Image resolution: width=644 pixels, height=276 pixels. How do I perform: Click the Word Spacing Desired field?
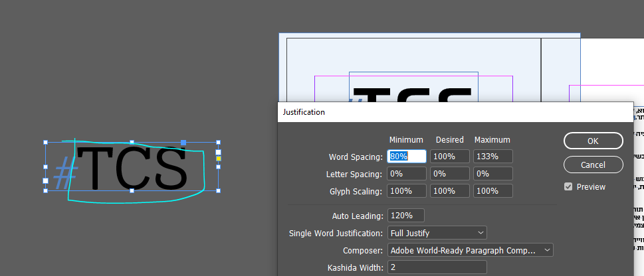coord(449,157)
